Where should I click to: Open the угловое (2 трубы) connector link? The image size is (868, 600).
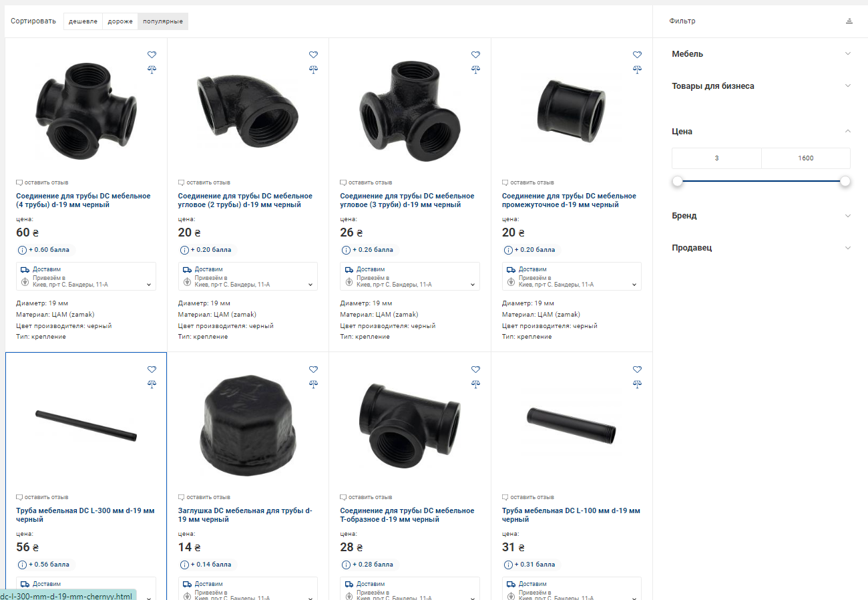[245, 200]
